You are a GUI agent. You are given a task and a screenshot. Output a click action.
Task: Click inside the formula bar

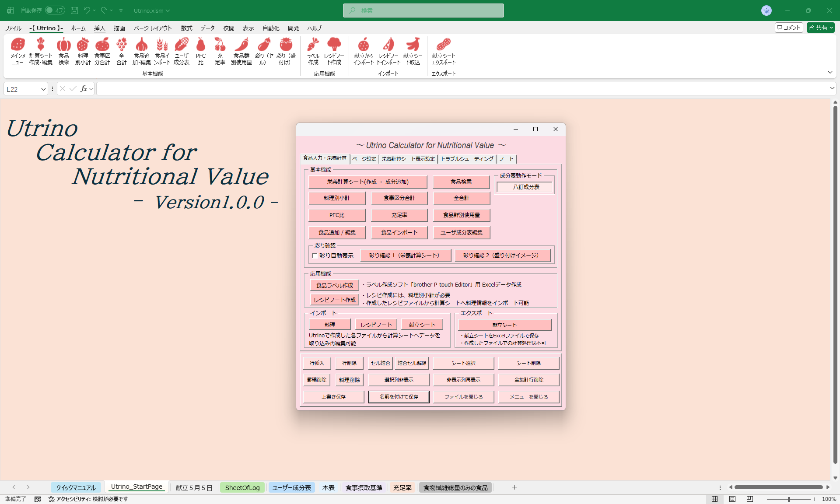pos(306,88)
